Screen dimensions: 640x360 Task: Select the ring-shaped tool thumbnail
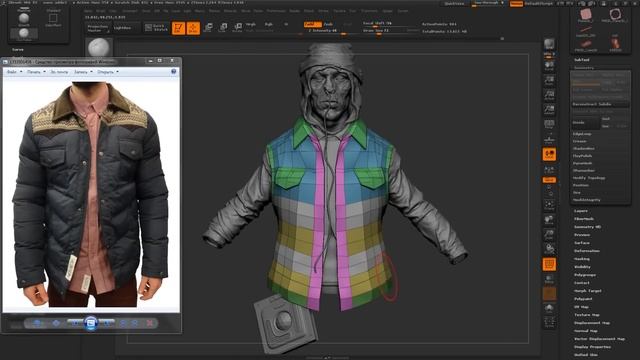point(615,15)
